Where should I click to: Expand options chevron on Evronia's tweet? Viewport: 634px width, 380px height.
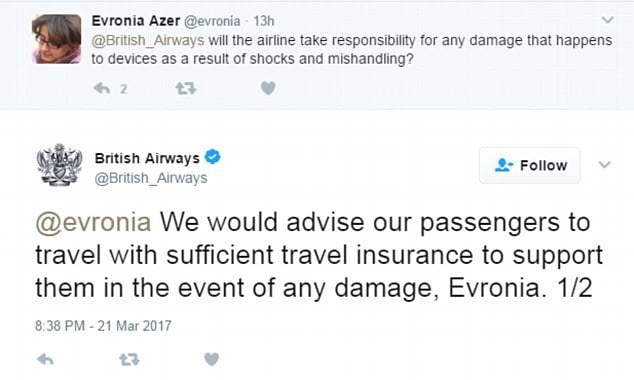[608, 19]
